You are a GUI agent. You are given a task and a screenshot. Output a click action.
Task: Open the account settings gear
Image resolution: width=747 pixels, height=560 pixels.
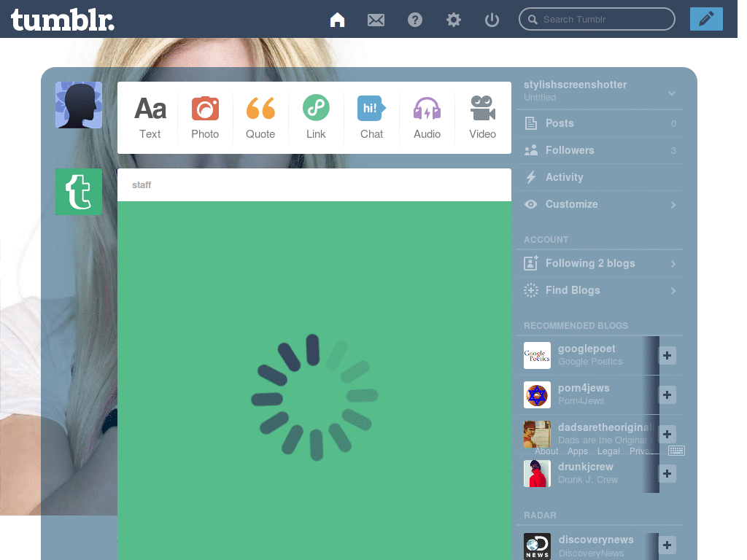coord(453,20)
